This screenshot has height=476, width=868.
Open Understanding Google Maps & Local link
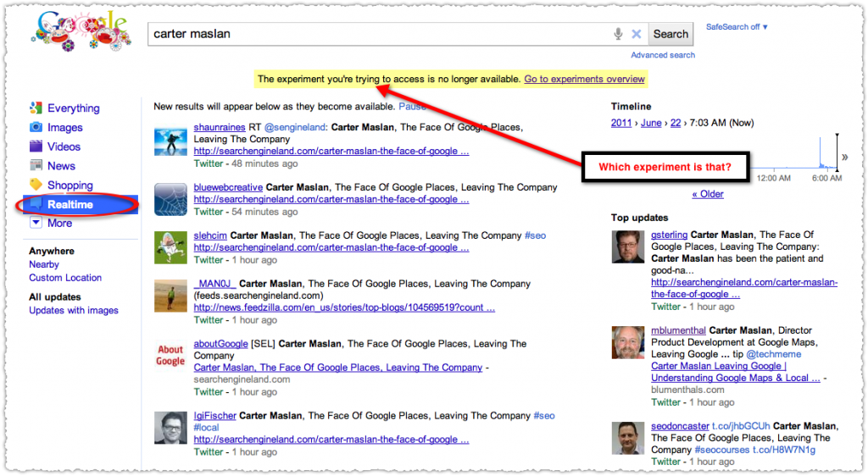pos(736,378)
